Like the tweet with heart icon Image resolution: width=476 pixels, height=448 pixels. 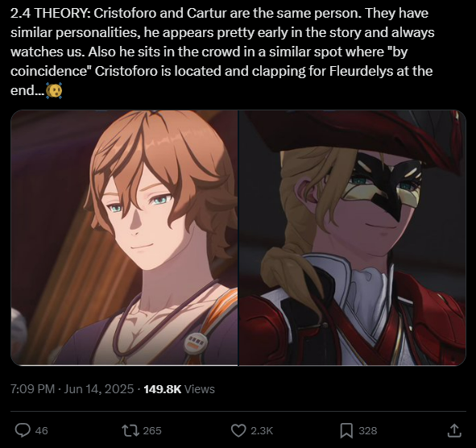(x=238, y=430)
